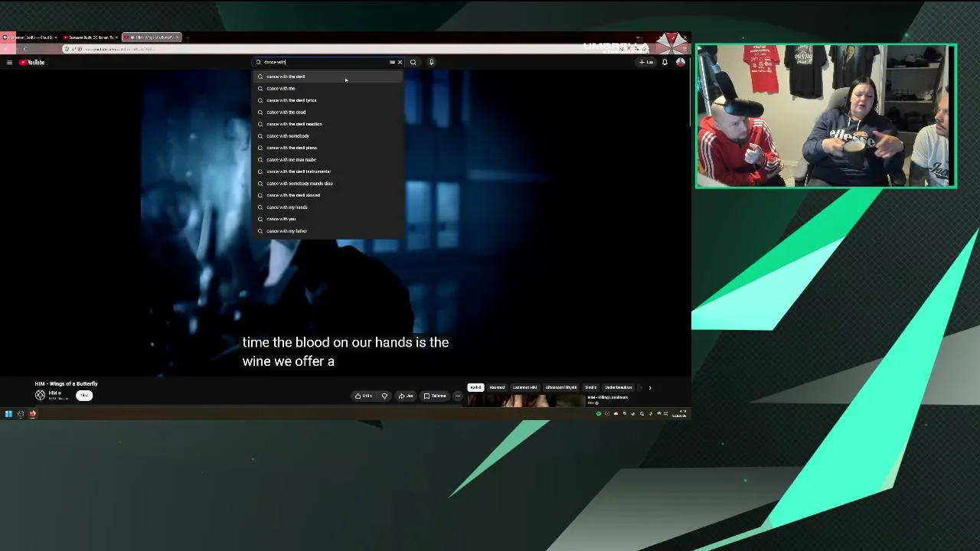Image resolution: width=980 pixels, height=551 pixels.
Task: Open the more actions (three dots) menu
Action: pos(458,396)
